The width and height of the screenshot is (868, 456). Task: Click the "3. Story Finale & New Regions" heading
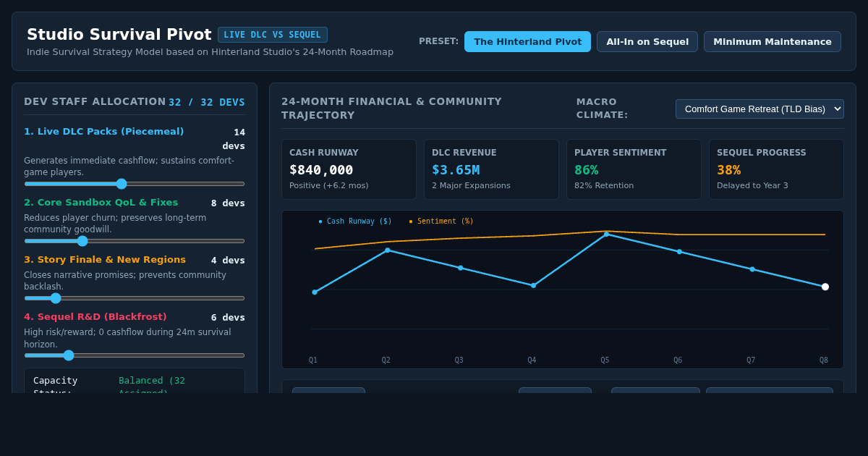click(x=105, y=260)
